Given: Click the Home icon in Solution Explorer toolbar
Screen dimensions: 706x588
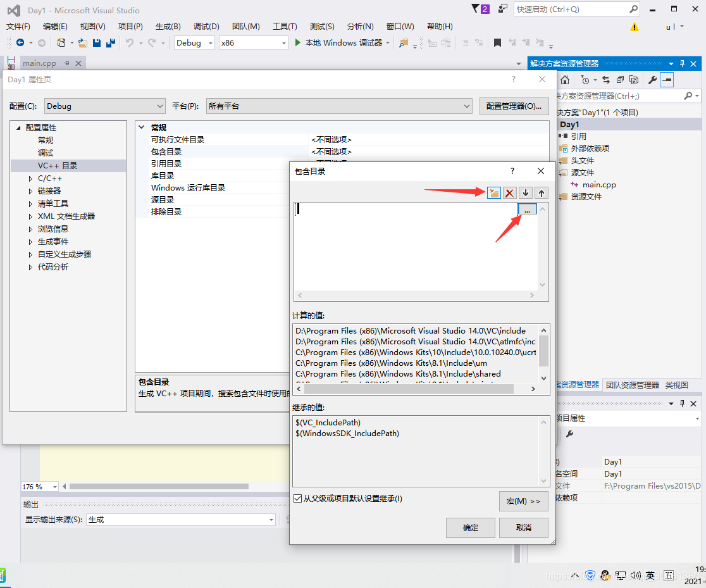Looking at the screenshot, I should [x=565, y=80].
